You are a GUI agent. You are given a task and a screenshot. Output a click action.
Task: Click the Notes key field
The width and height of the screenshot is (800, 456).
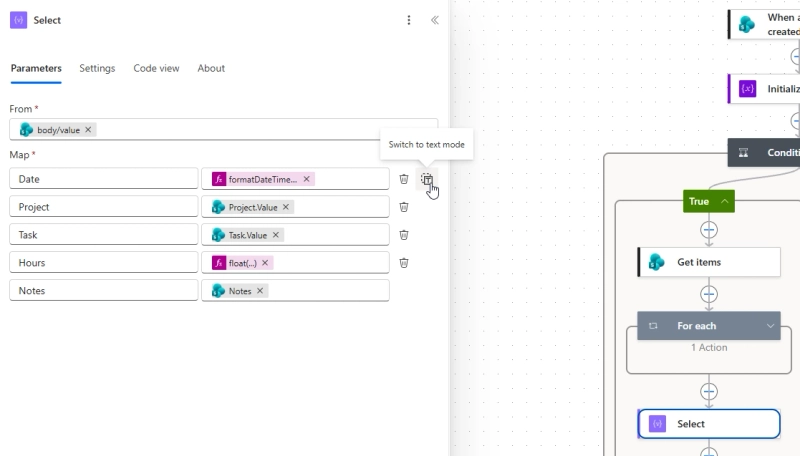(104, 291)
